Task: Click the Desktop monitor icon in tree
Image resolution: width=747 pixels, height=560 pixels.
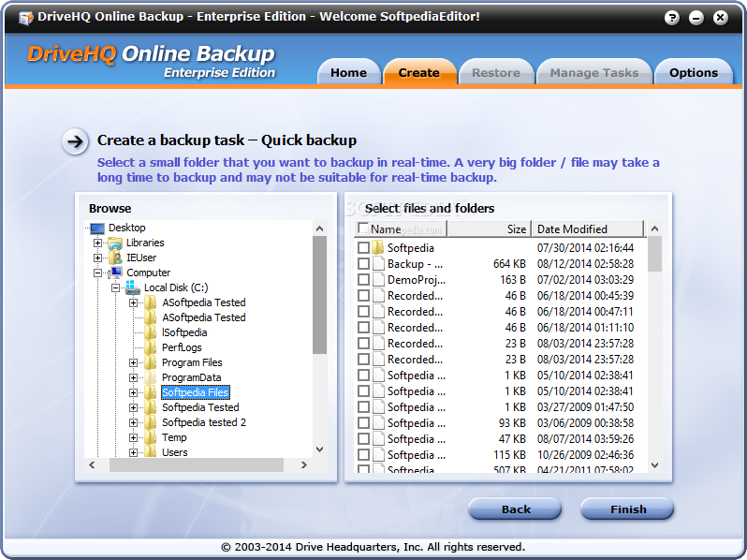Action: tap(96, 228)
